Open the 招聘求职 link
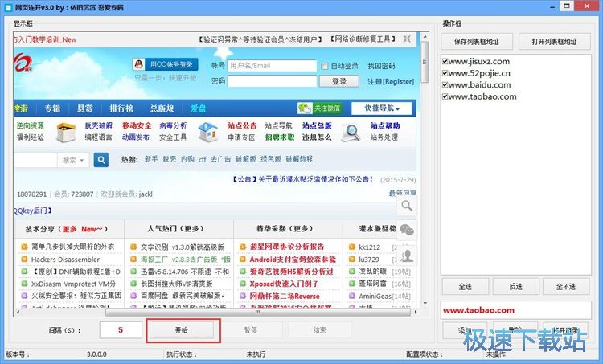 280,137
